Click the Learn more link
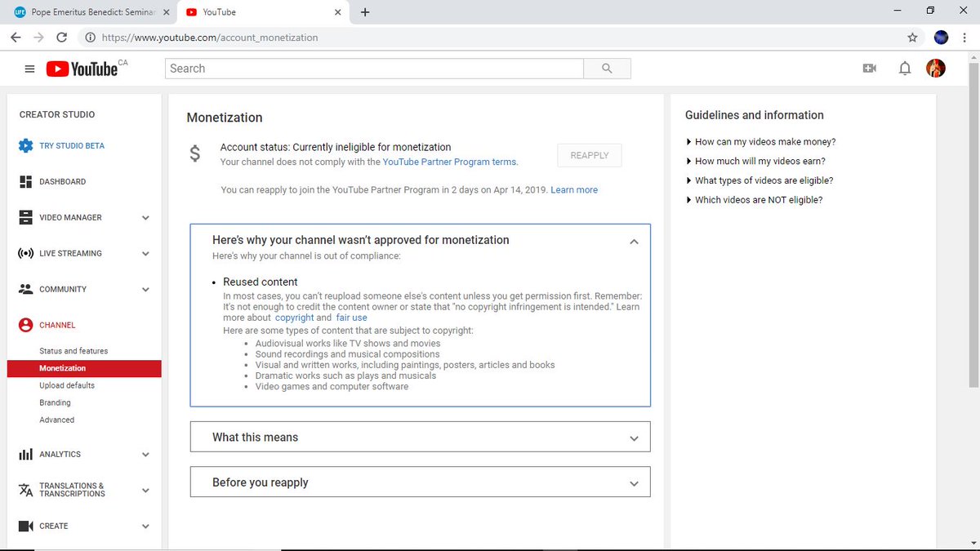Screen dimensions: 980x551 574,189
